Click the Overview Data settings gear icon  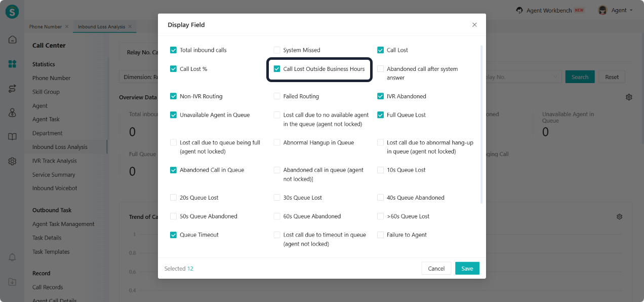click(629, 97)
